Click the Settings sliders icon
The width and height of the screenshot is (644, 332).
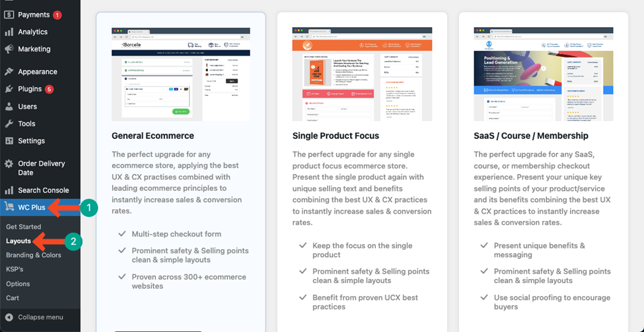9,141
